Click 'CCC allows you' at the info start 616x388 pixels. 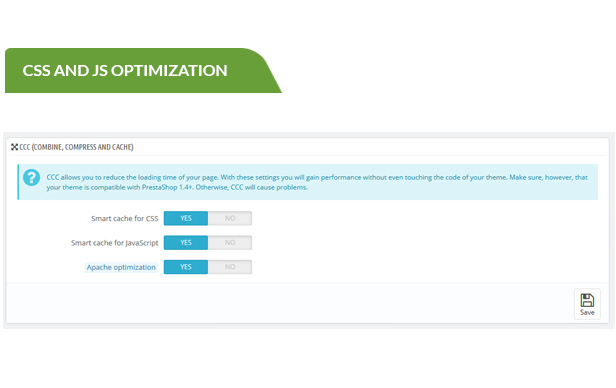point(70,178)
